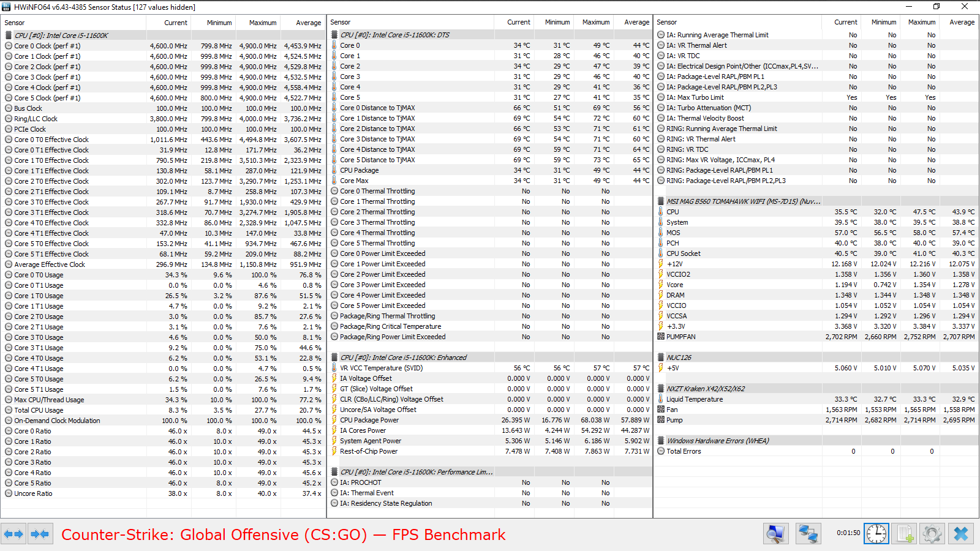Image resolution: width=980 pixels, height=551 pixels.
Task: Click fan icon beside Kraken Pump row
Action: [x=661, y=420]
